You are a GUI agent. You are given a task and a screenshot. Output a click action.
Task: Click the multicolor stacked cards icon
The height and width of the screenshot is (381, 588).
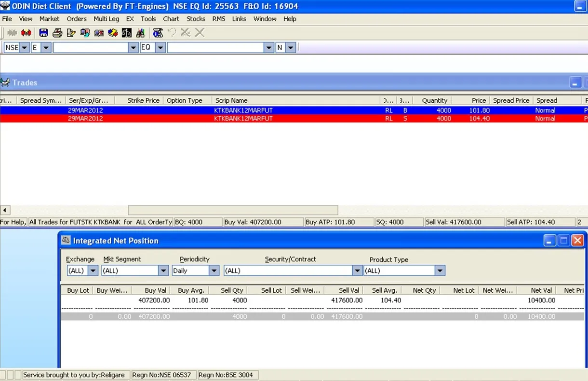click(x=113, y=33)
